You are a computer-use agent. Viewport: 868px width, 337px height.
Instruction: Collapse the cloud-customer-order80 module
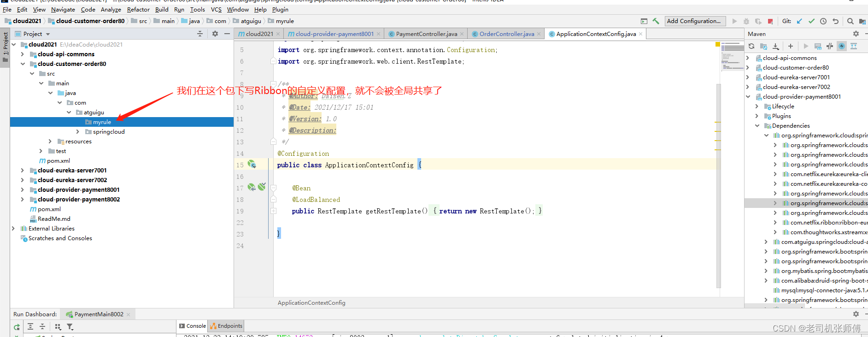point(23,64)
